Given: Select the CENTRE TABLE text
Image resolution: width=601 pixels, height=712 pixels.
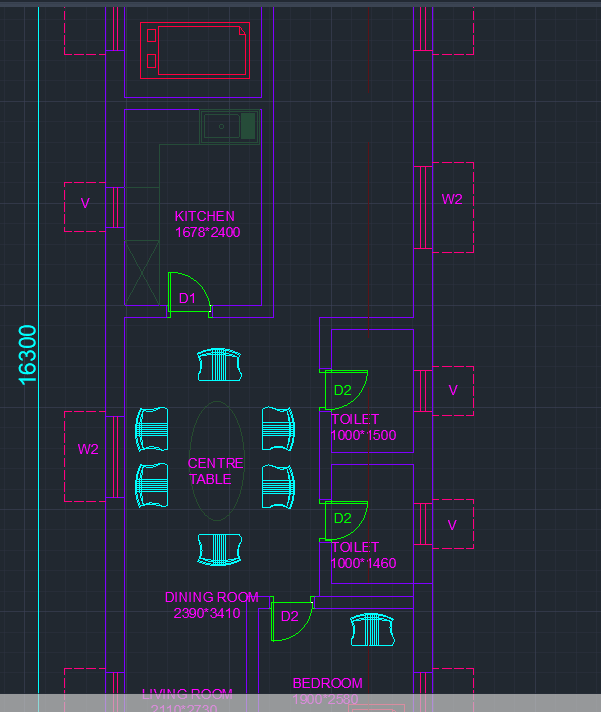Looking at the screenshot, I should tap(215, 471).
